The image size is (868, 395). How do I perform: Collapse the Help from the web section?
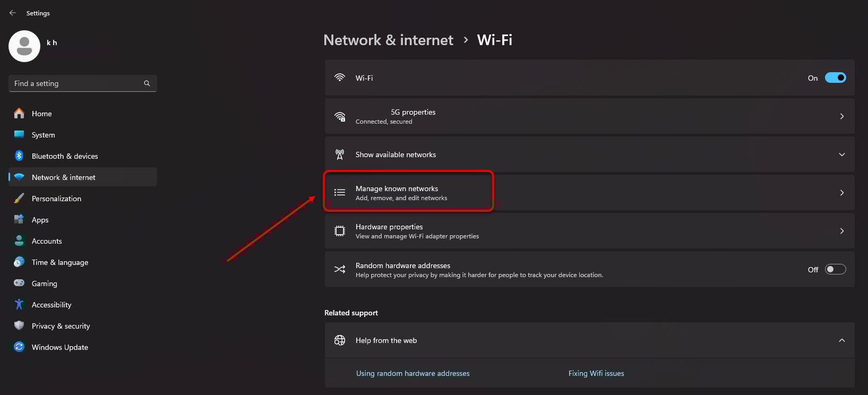(x=841, y=340)
